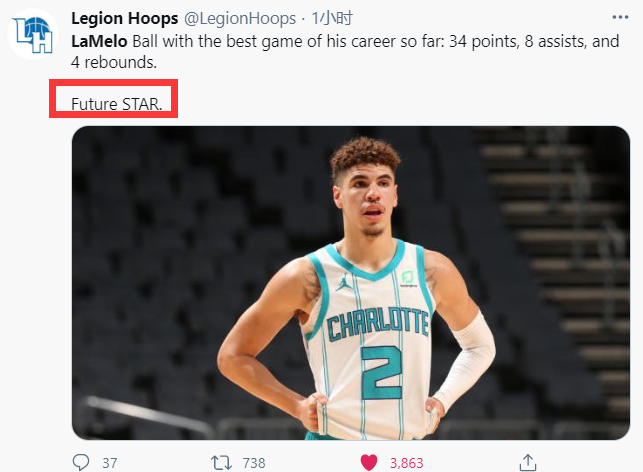Screen dimensions: 643x472
Task: Click the share upload icon
Action: tap(527, 462)
